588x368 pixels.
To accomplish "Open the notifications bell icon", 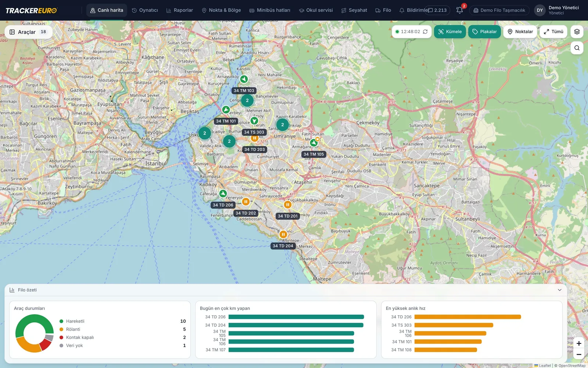I will [x=459, y=10].
